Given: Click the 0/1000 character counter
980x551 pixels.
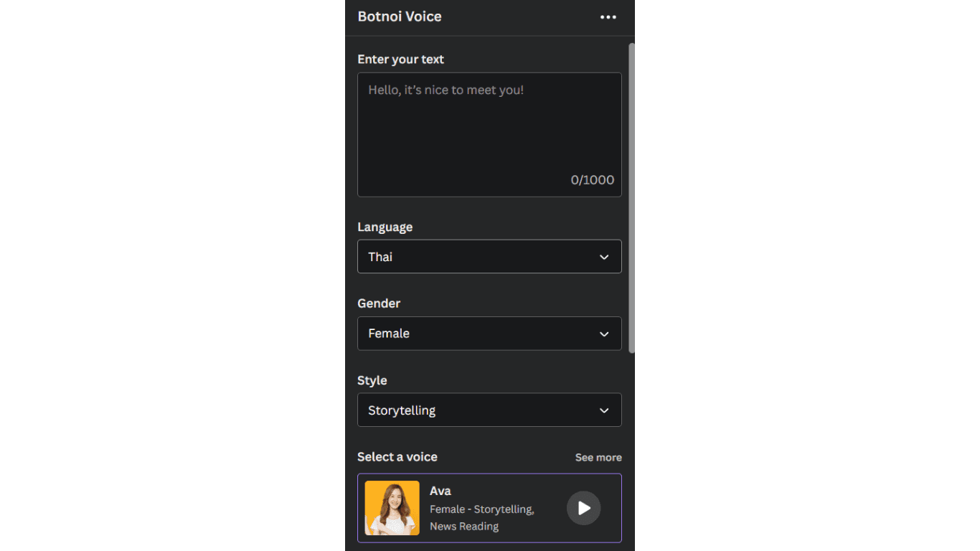Looking at the screenshot, I should pyautogui.click(x=593, y=180).
